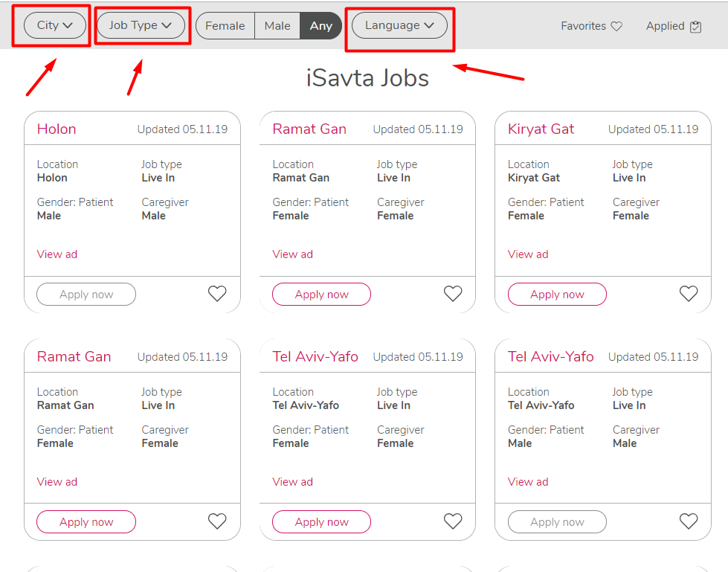This screenshot has height=572, width=728.
Task: Filter caregiver gender to Male
Action: click(x=277, y=25)
